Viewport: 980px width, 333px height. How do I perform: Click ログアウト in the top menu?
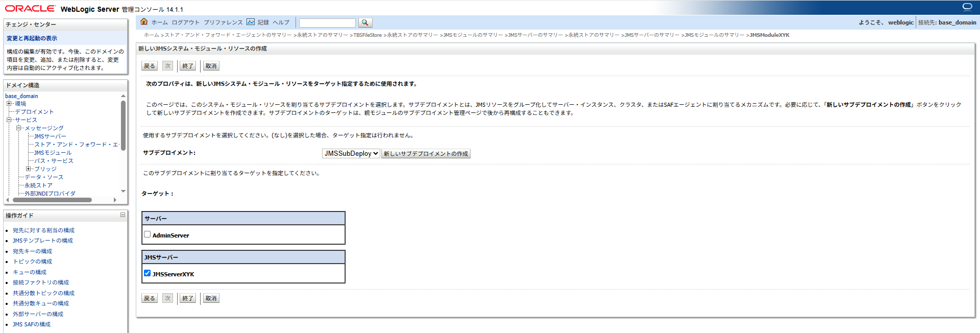click(186, 22)
